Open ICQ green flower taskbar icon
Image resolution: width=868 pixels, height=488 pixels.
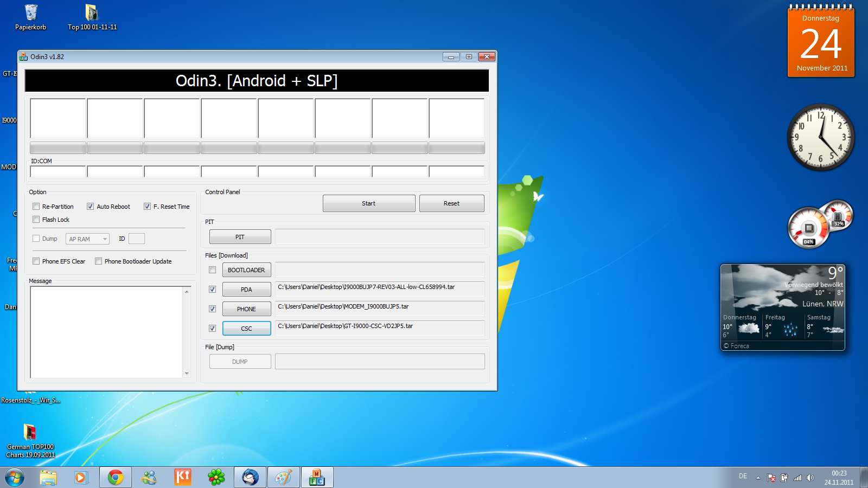[x=216, y=478]
